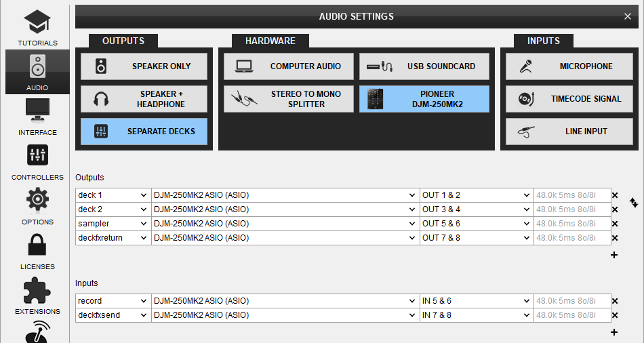Open the OUT 3 & 4 channel dropdown
Viewport: 644px width, 343px height.
click(477, 209)
